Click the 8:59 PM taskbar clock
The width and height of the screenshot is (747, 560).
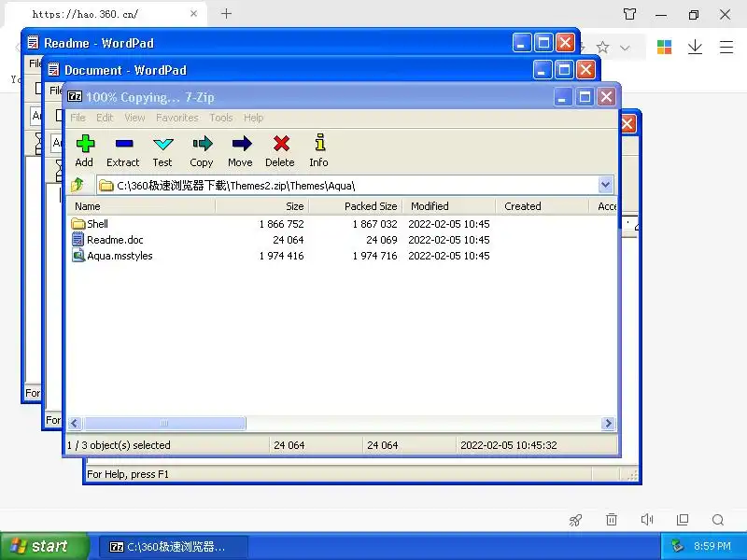point(712,546)
